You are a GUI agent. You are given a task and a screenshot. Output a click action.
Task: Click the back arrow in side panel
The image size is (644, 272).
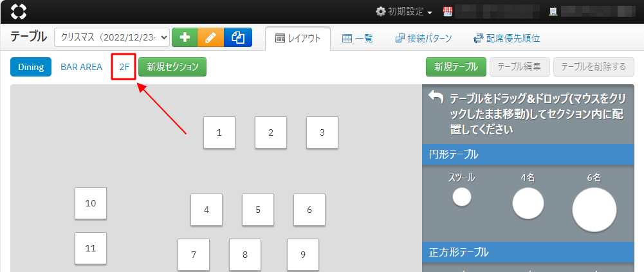pyautogui.click(x=436, y=97)
